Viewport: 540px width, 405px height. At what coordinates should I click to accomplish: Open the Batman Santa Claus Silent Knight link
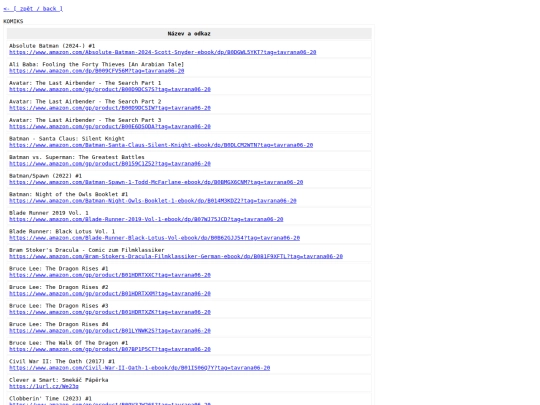[x=161, y=145]
